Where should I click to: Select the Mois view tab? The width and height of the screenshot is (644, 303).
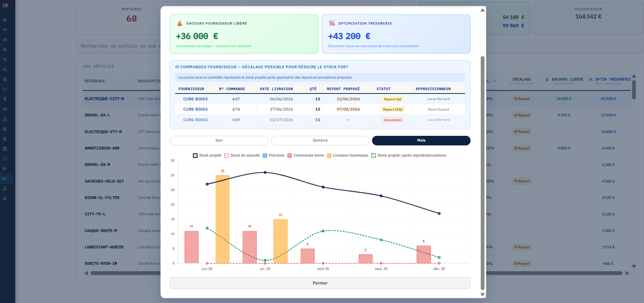click(x=421, y=140)
